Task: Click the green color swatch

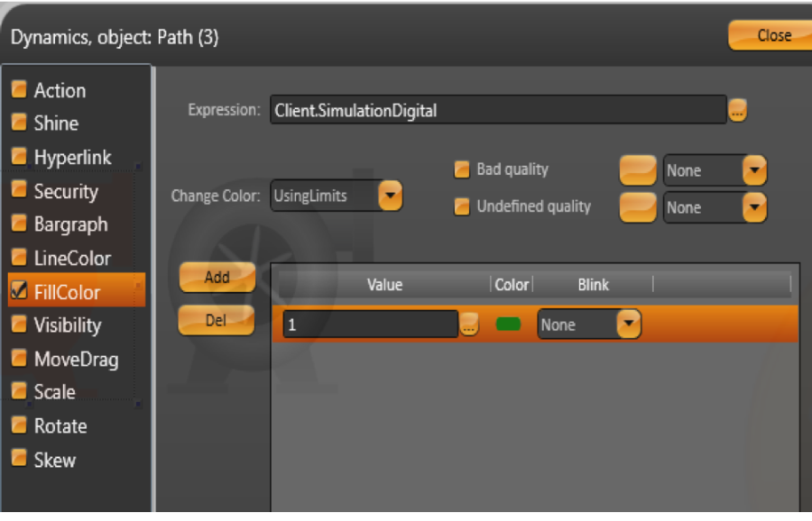Action: (x=508, y=324)
